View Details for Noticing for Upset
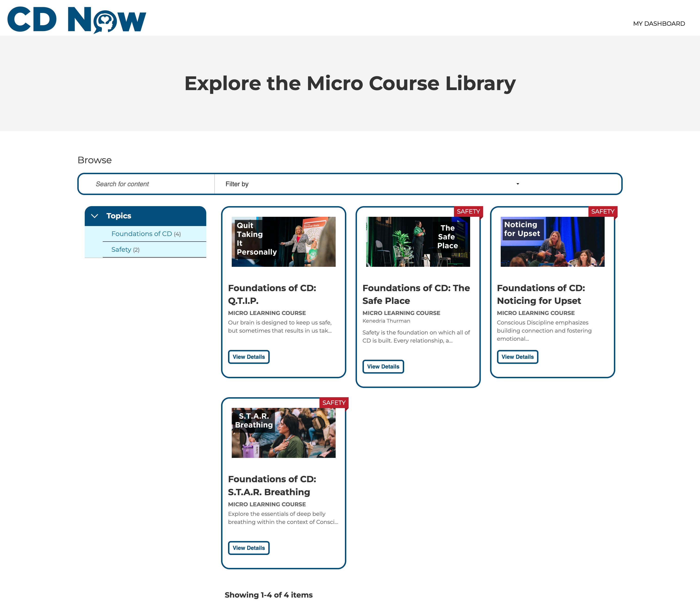The image size is (700, 614). tap(517, 357)
